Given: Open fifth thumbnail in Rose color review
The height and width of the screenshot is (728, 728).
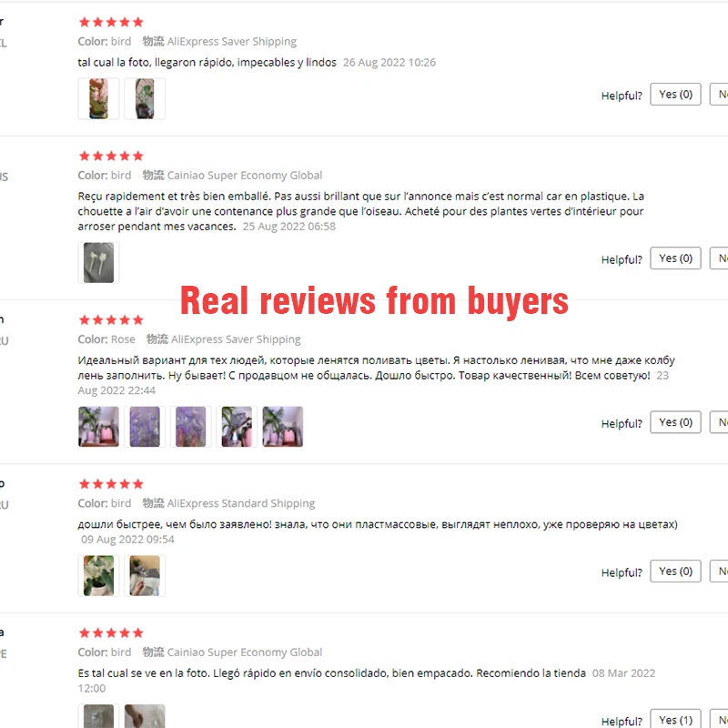Looking at the screenshot, I should 283,427.
